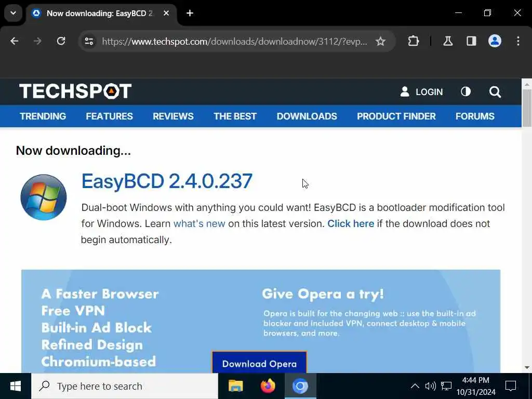Viewport: 532px width, 399px height.
Task: Follow the "Click here" download link
Action: point(351,223)
